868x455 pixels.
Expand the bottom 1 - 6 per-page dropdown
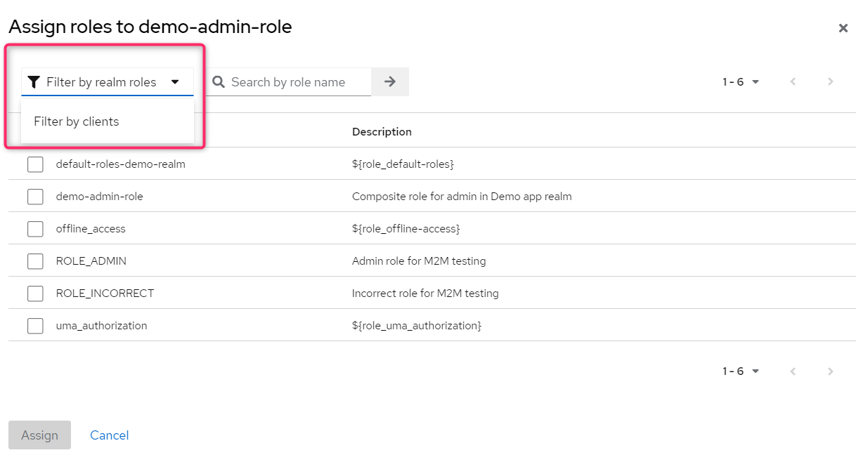(741, 371)
